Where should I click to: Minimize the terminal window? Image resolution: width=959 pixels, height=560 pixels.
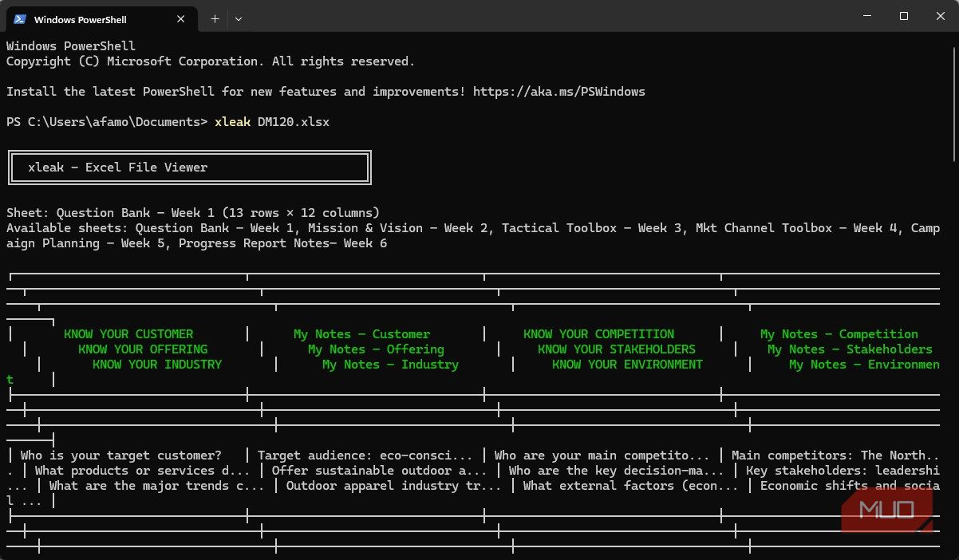coord(867,16)
